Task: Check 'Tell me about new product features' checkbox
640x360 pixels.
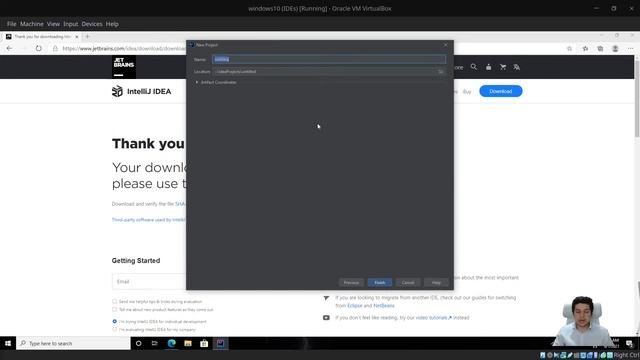Action: 114,309
